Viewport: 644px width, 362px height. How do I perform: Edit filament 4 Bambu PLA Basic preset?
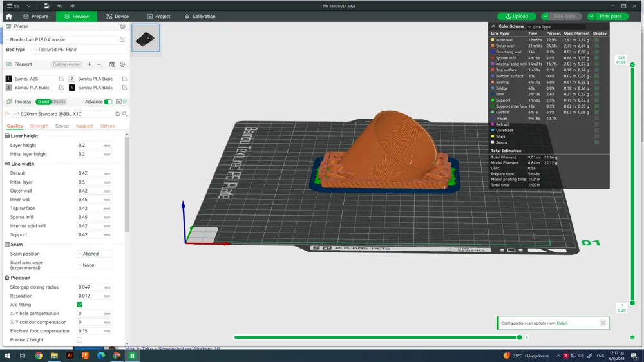[124, 88]
